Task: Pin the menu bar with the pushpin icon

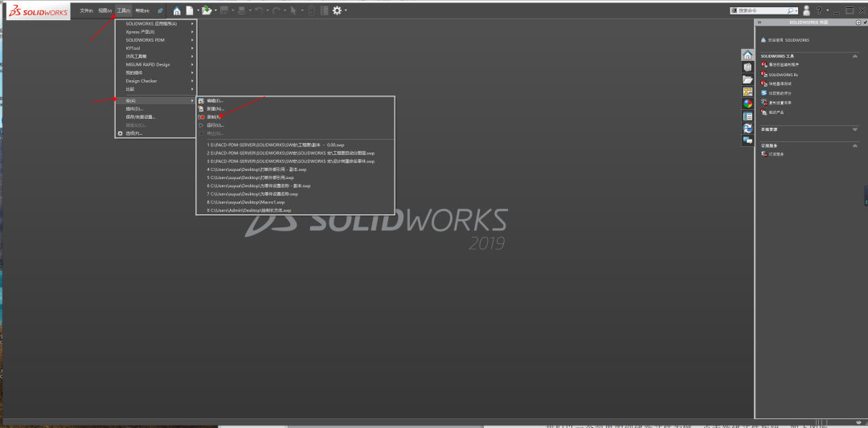Action: pyautogui.click(x=160, y=10)
